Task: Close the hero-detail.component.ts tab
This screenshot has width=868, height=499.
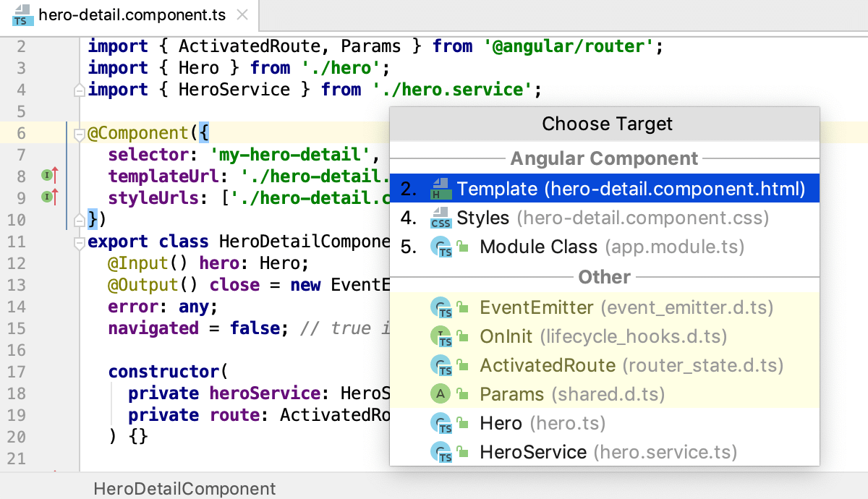Action: [x=242, y=14]
